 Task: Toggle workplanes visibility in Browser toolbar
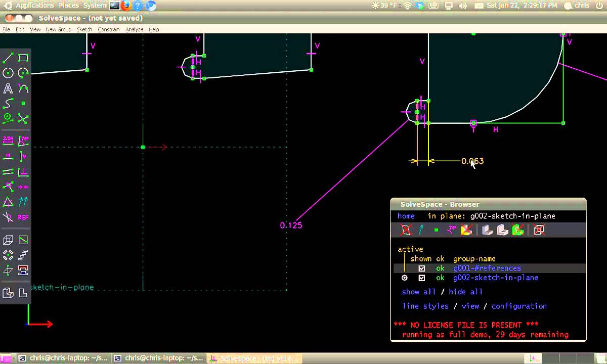pos(406,230)
